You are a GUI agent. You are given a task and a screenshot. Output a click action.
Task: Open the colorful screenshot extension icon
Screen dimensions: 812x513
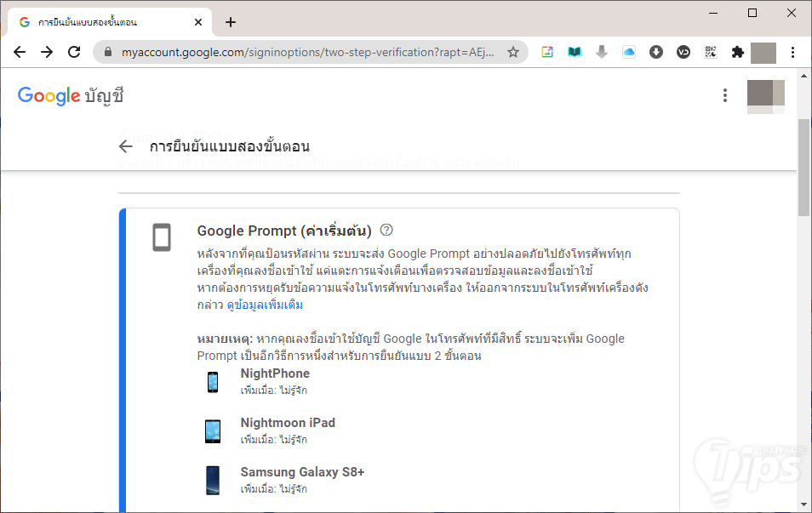(547, 52)
